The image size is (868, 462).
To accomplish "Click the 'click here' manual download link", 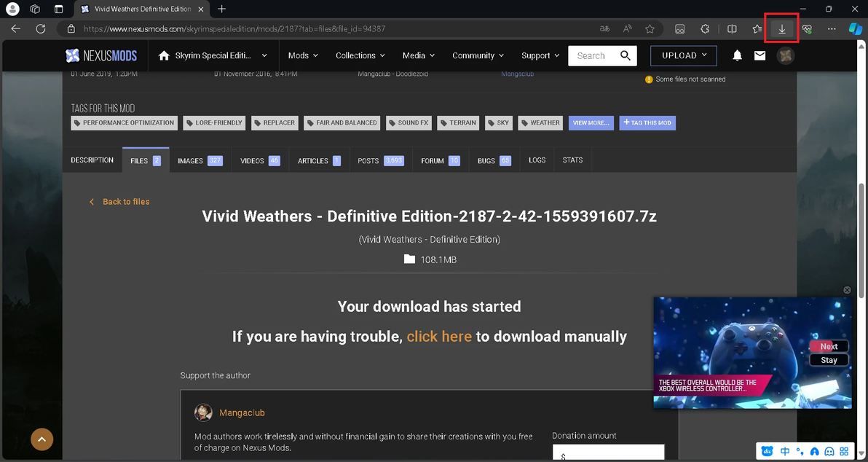I will click(439, 336).
